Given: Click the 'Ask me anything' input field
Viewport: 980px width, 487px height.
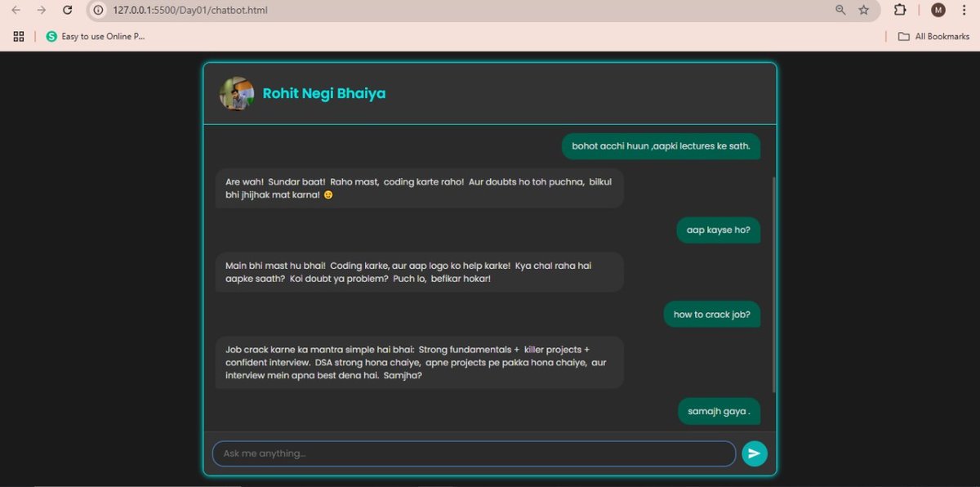Looking at the screenshot, I should pos(474,453).
